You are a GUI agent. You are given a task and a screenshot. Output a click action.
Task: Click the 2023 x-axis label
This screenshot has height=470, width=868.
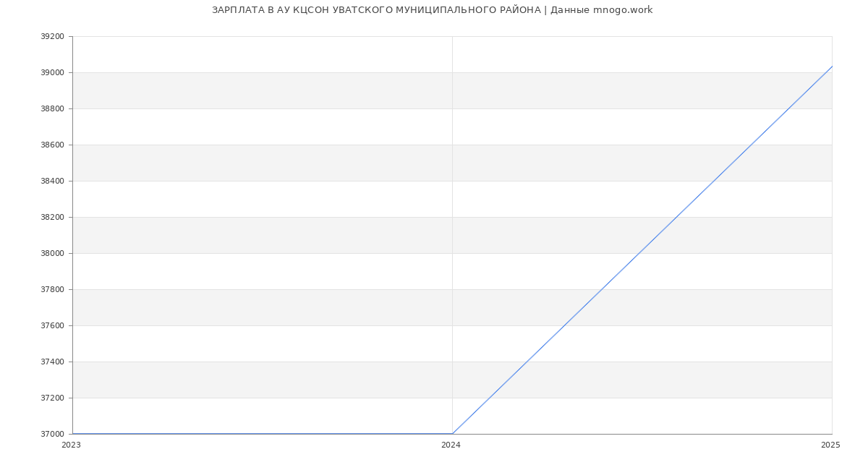(71, 445)
